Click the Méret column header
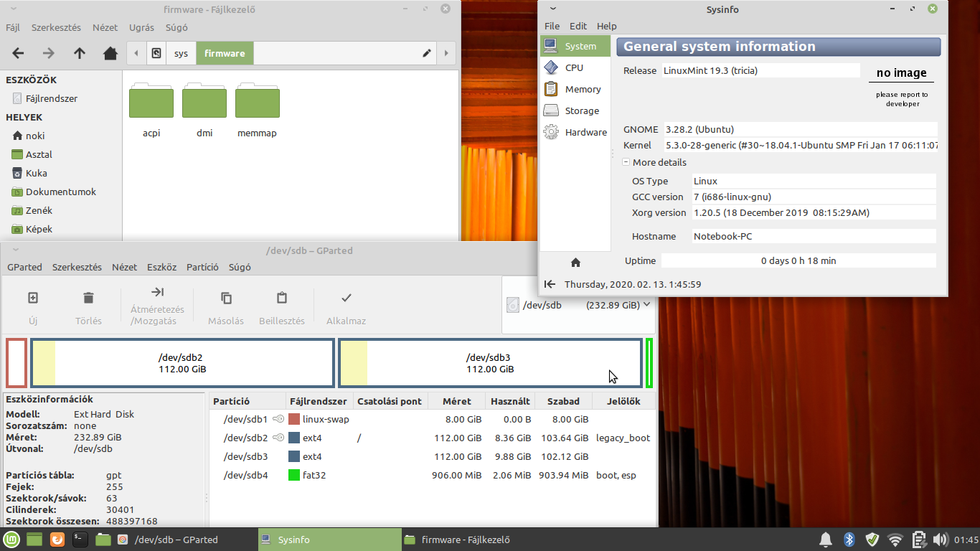The height and width of the screenshot is (551, 980). pyautogui.click(x=457, y=401)
